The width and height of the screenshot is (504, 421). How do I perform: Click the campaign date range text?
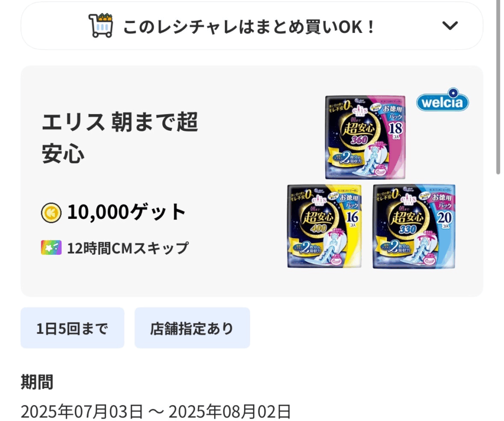click(x=156, y=411)
